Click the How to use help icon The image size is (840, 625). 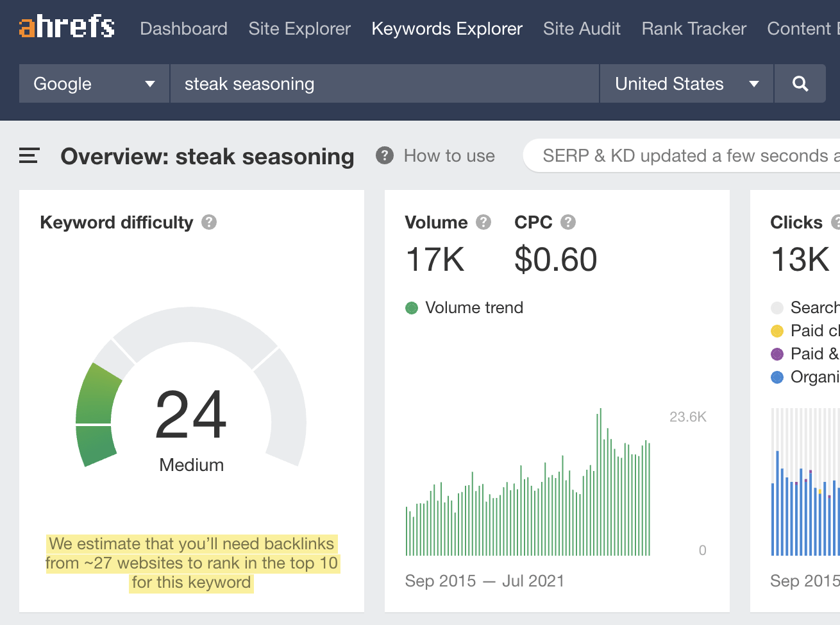coord(383,155)
